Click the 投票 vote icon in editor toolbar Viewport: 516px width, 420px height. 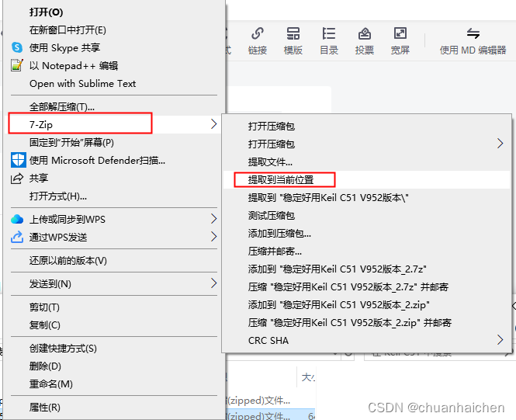click(364, 33)
